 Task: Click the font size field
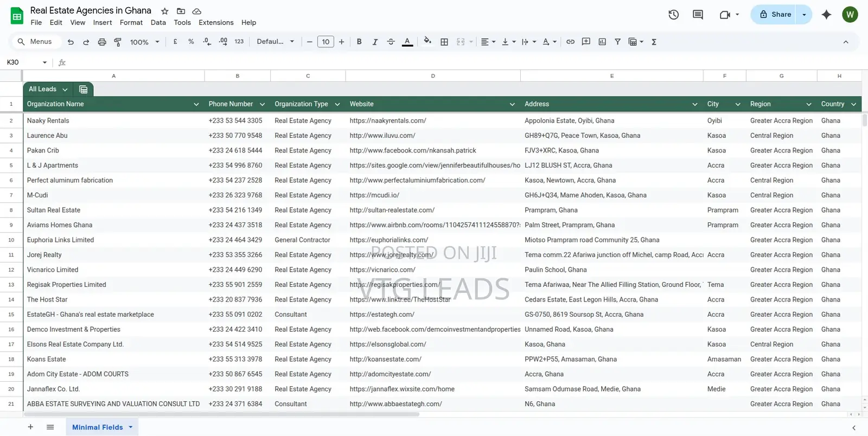(x=325, y=42)
